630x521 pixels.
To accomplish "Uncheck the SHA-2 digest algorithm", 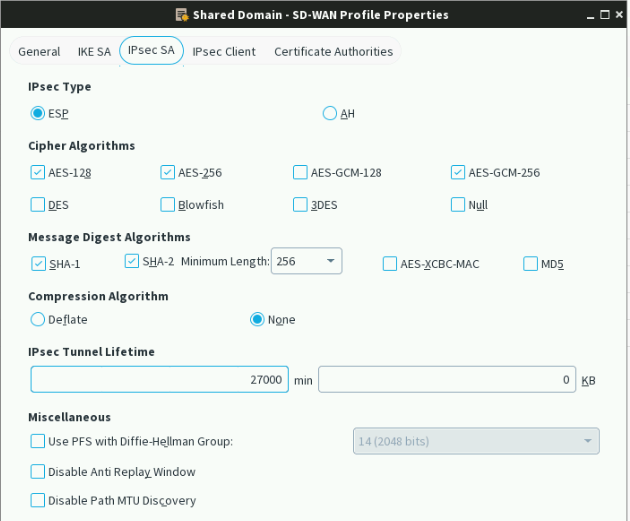I will [132, 261].
